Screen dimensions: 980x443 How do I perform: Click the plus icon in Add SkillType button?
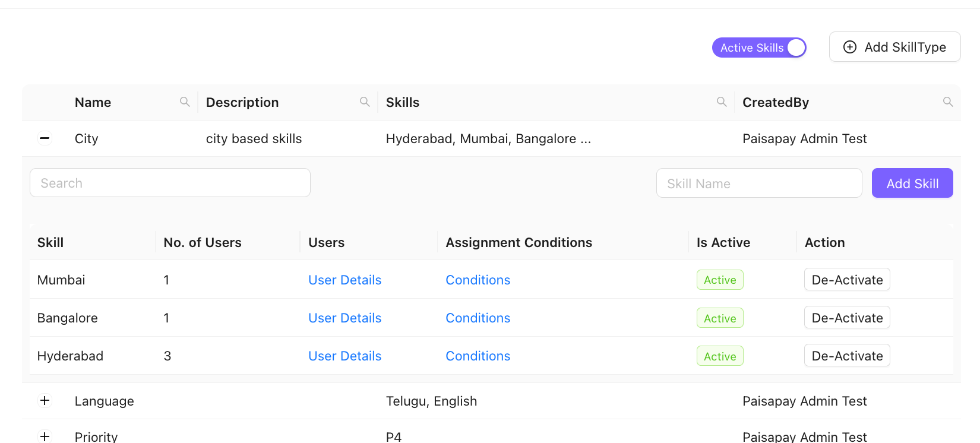[x=850, y=47]
